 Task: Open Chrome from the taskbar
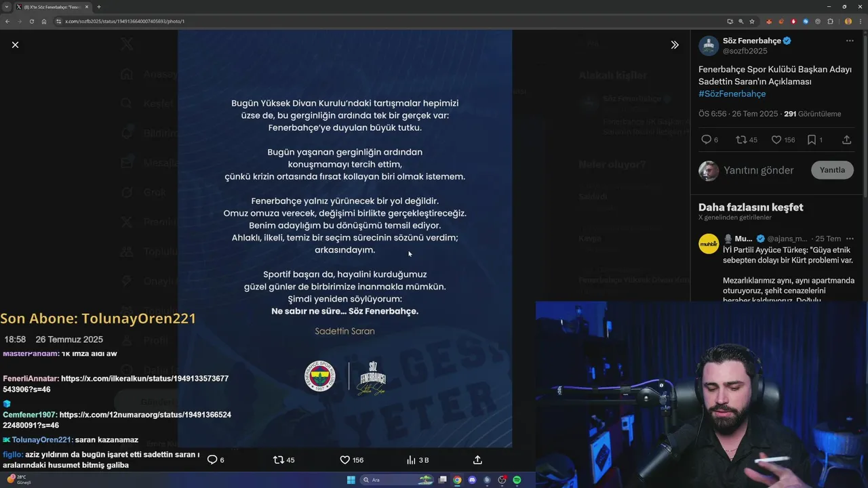[458, 480]
